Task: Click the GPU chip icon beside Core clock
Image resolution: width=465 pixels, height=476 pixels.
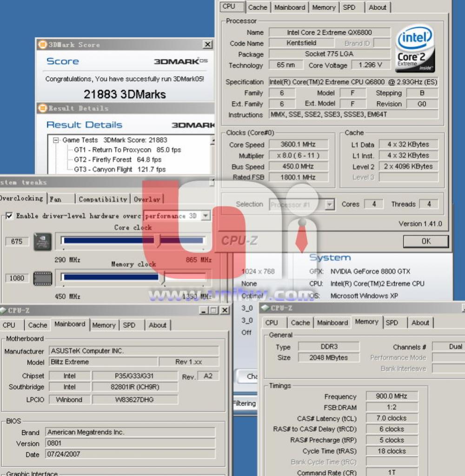Action: [x=42, y=242]
